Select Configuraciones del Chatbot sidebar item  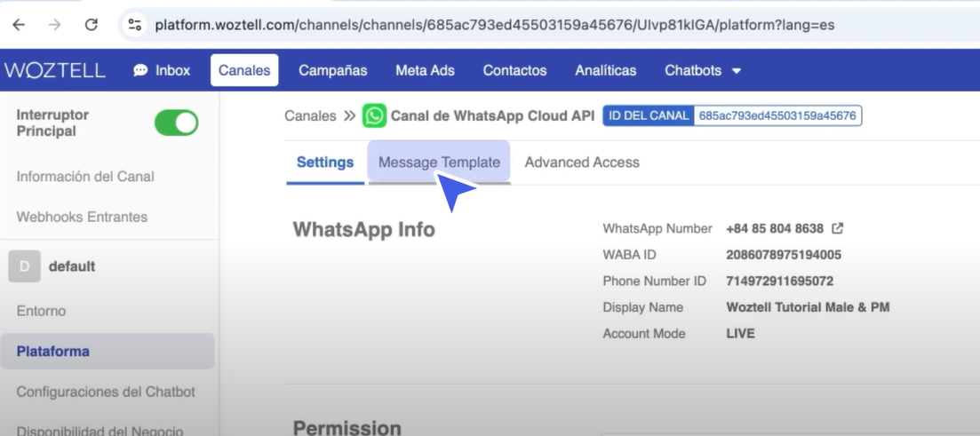tap(106, 392)
